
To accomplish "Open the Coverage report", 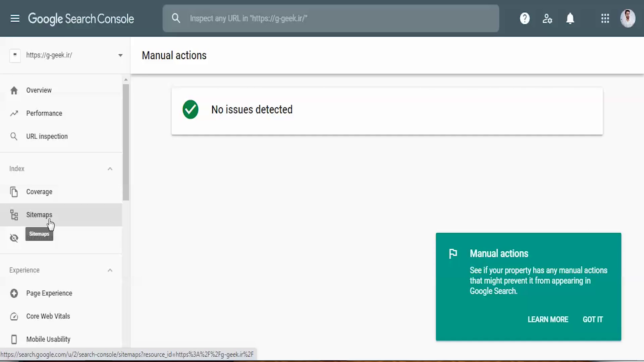I will click(39, 192).
